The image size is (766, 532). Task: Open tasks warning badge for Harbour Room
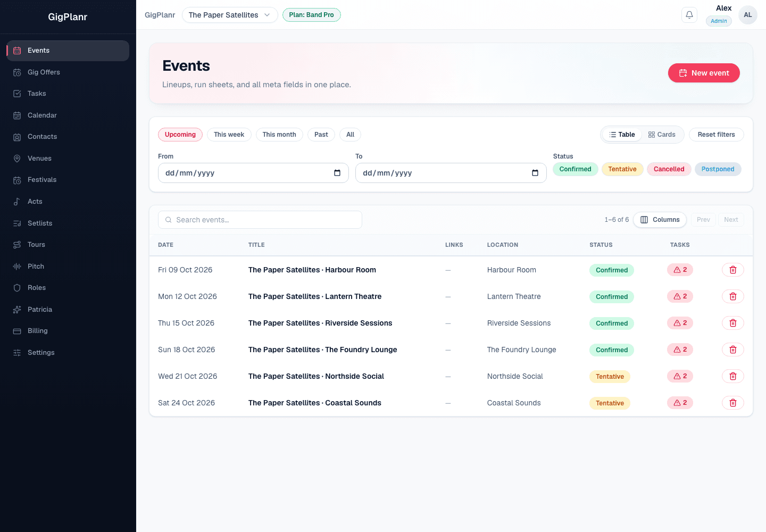pyautogui.click(x=680, y=270)
